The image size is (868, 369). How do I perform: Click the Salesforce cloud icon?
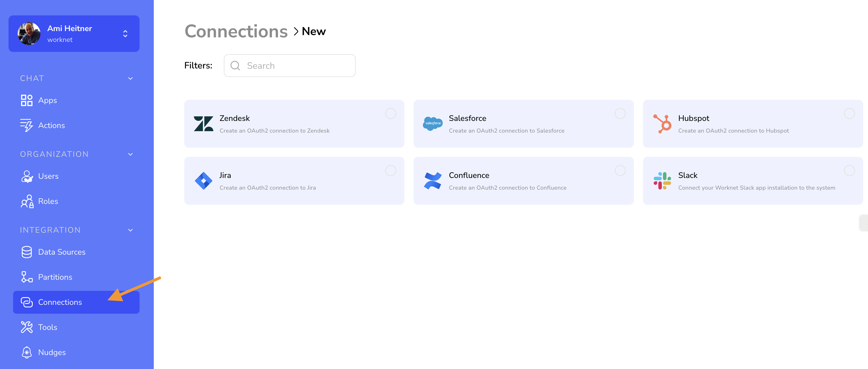click(433, 124)
